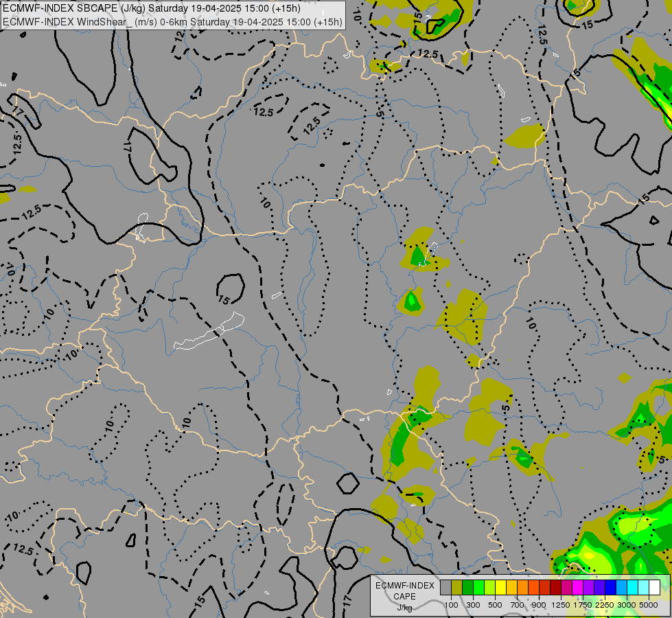
Task: Pick the violet purple legend swatch
Action: (588, 587)
